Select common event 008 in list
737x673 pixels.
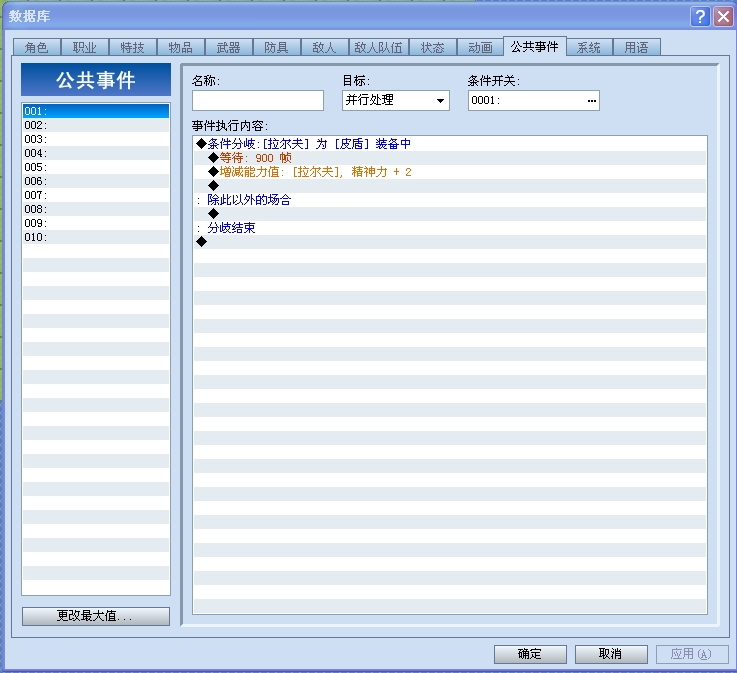click(96, 209)
